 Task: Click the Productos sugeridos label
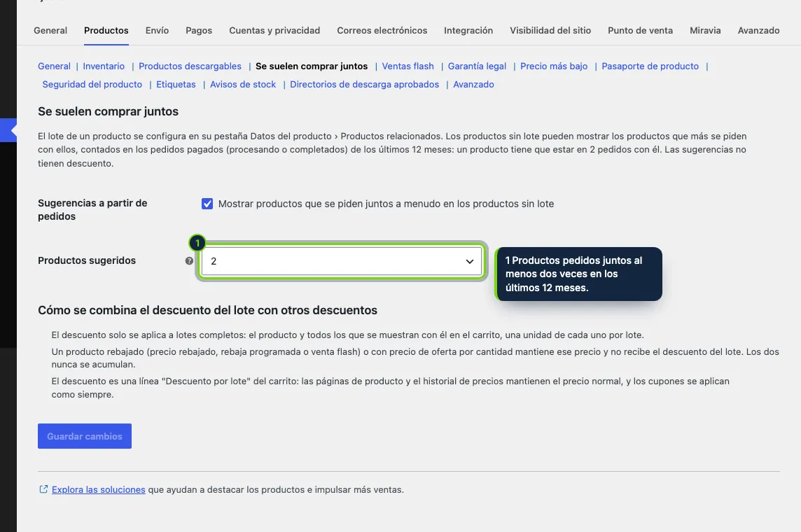tap(87, 260)
